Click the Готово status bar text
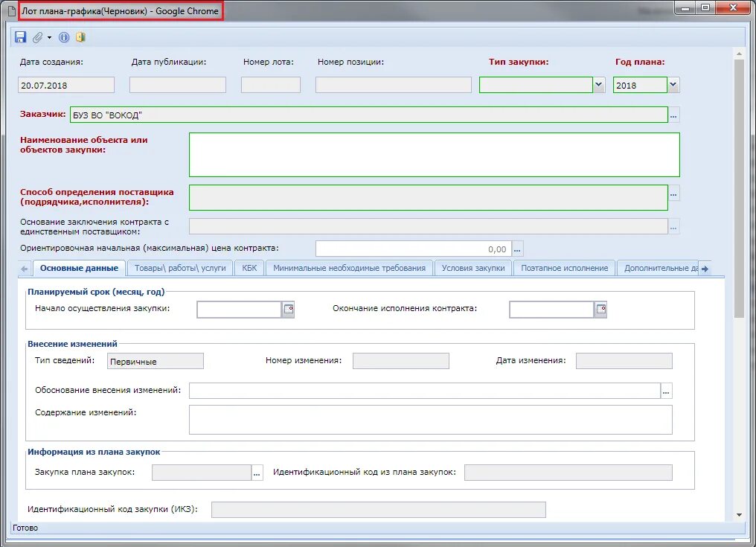Viewport: 756px width, 547px height. coord(25,528)
